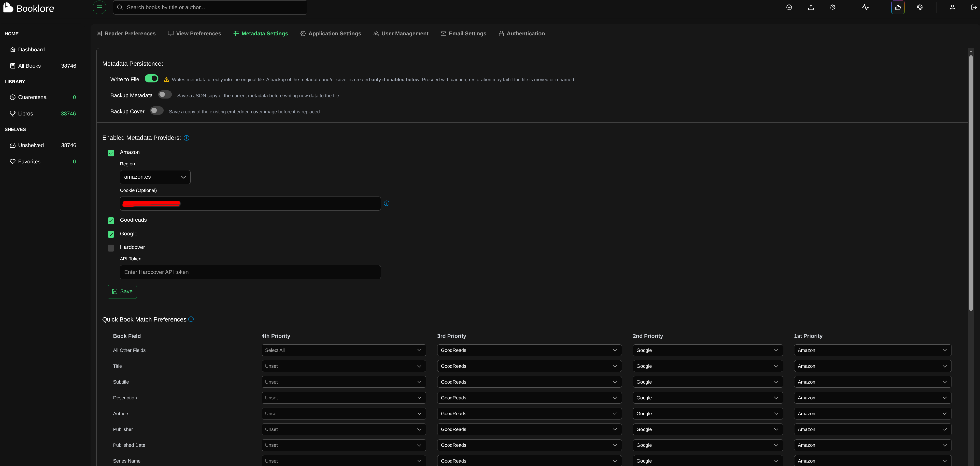This screenshot has width=980, height=466.
Task: Open the amazon.es region dropdown
Action: [155, 177]
